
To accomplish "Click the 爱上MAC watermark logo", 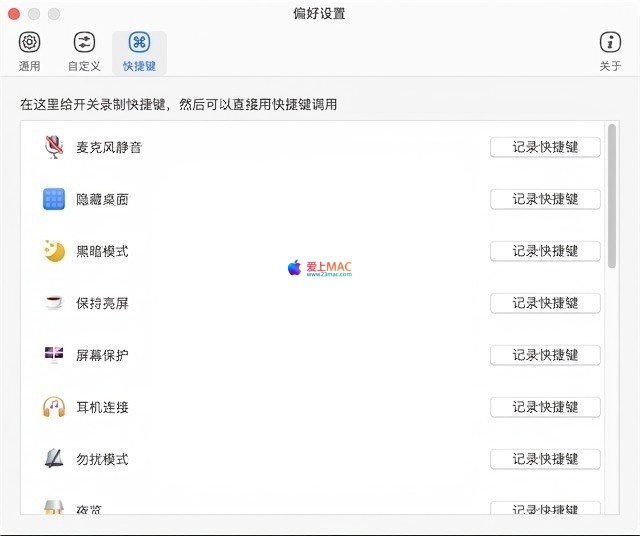I will [x=320, y=268].
